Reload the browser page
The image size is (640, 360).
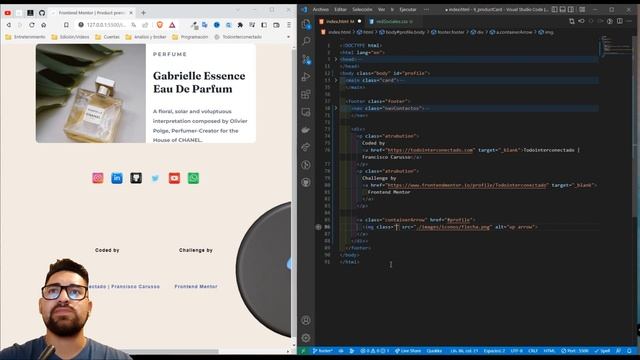point(32,25)
